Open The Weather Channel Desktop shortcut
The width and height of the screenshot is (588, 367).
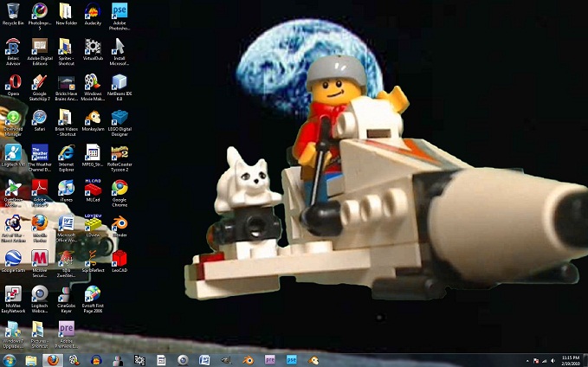click(40, 158)
